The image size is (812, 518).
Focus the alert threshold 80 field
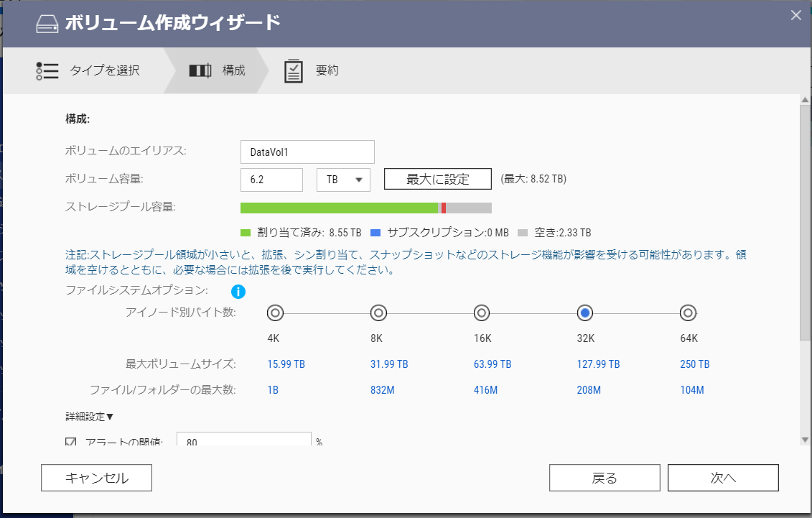tap(244, 439)
